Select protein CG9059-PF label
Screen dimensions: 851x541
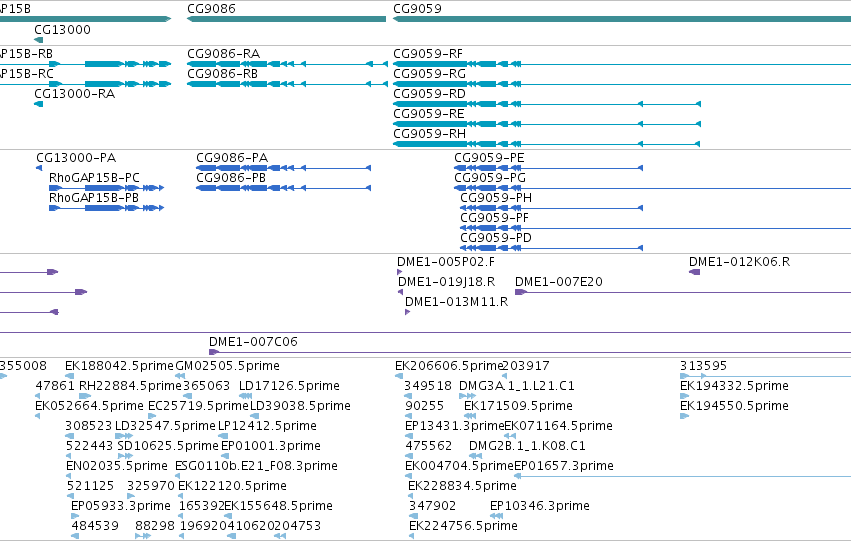point(494,218)
